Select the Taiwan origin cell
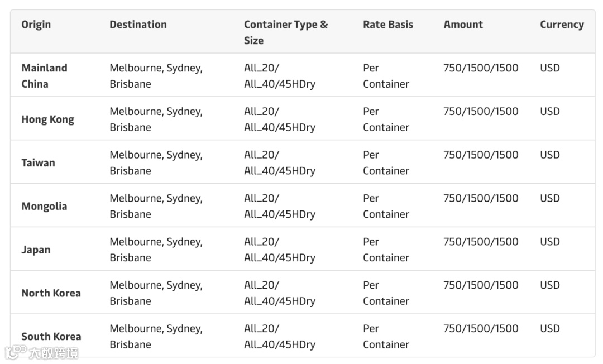Viewport: 603px width, 364px height. [38, 162]
